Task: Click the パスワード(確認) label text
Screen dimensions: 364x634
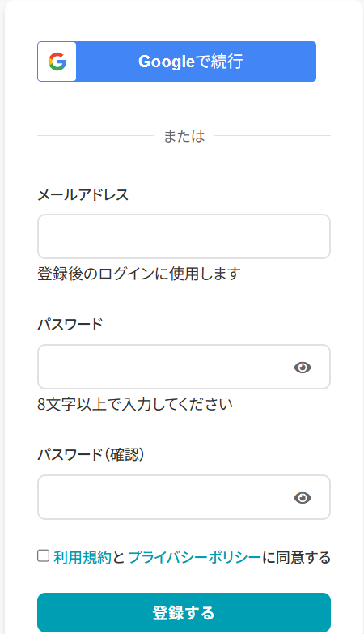Action: click(x=91, y=455)
